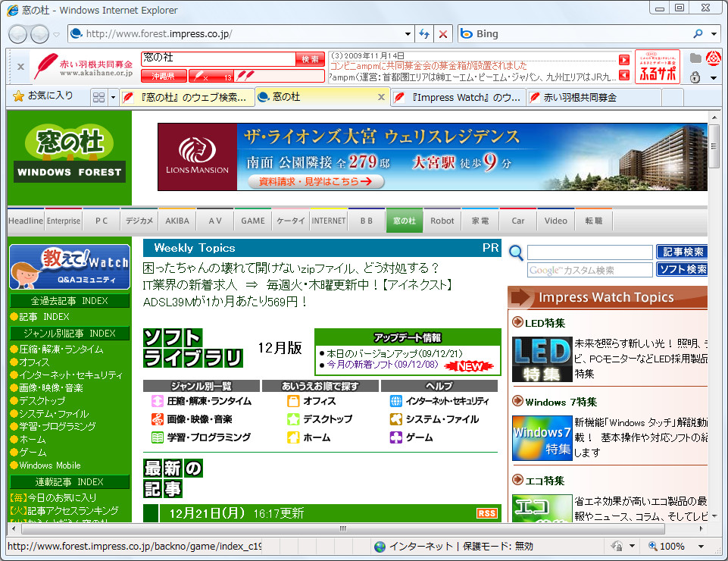This screenshot has height=561, width=728.
Task: Click the 窓の杜 Windows Forest logo
Action: [70, 153]
